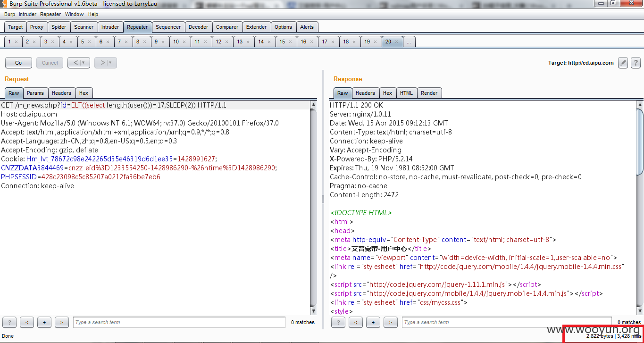Viewport: 644px width, 343px height.
Task: Select request Hex view tab
Action: [x=84, y=93]
